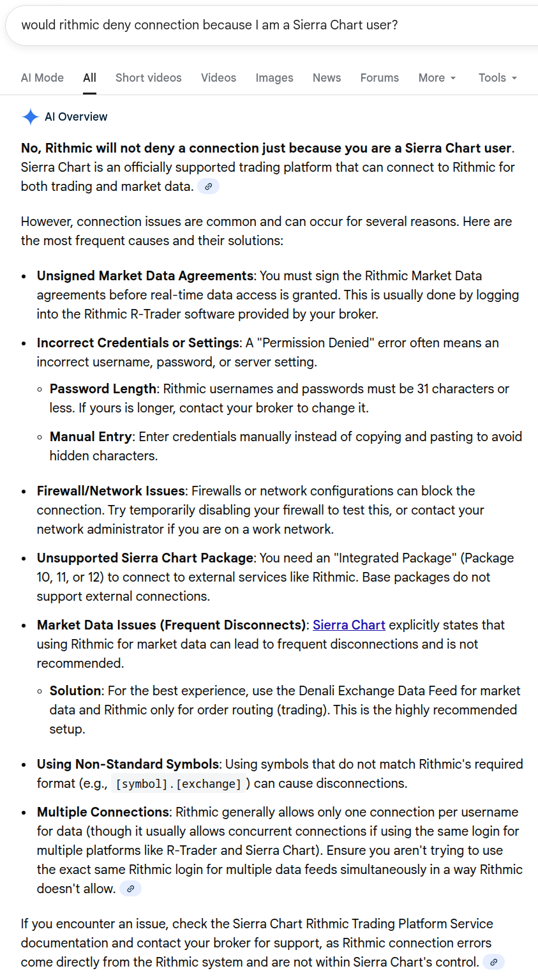
Task: Select the All results tab
Action: (89, 78)
